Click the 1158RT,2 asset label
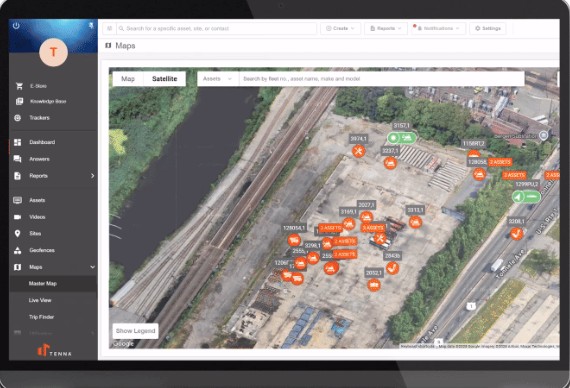Screen dimensions: 570x388 point(474,144)
